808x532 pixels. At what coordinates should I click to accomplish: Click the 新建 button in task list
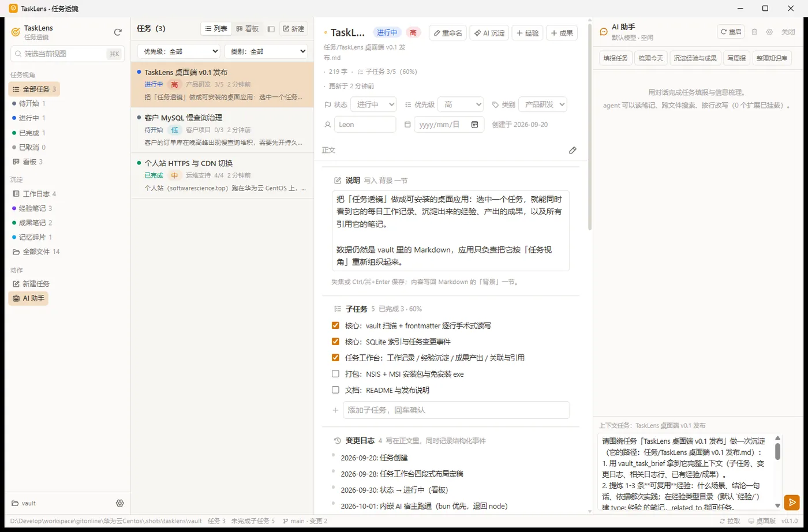[293, 29]
